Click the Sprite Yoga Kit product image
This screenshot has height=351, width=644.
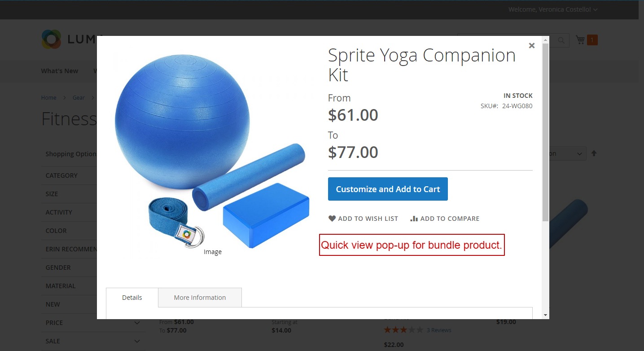210,150
